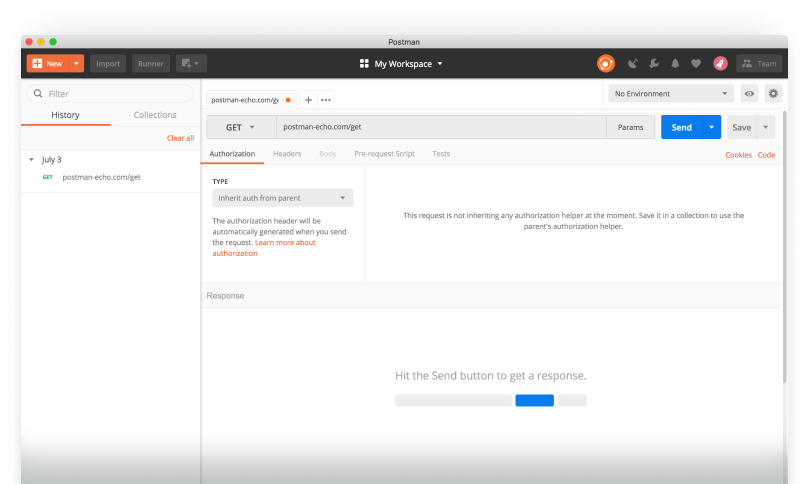Image resolution: width=810 pixels, height=484 pixels.
Task: Add a new request tab with plus
Action: 308,100
